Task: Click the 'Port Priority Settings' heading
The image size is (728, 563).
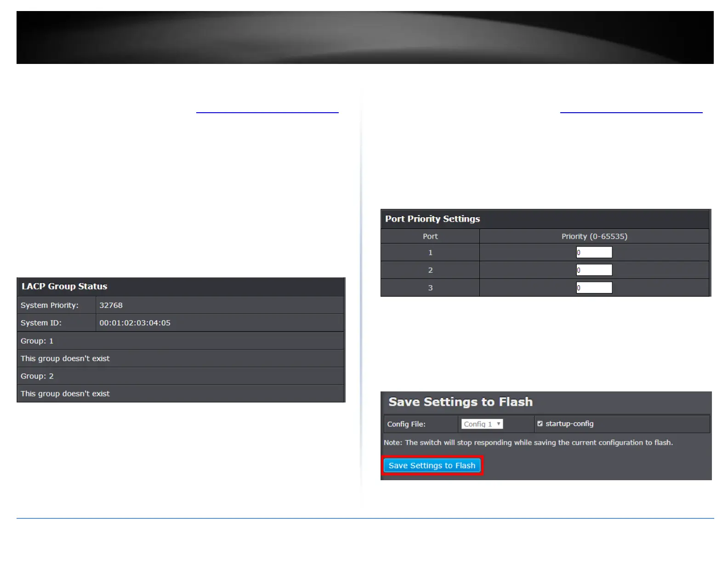Action: [x=432, y=219]
